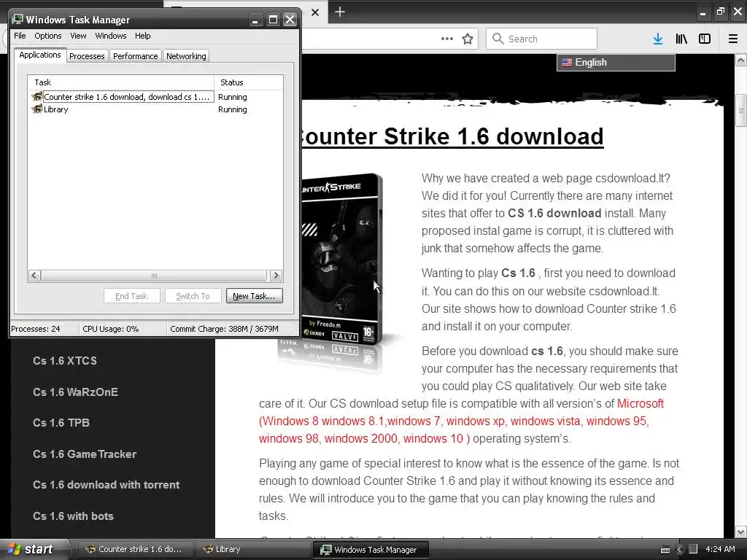Click the webpage vertical scrollbar thumb
This screenshot has width=747, height=560.
pyautogui.click(x=740, y=111)
